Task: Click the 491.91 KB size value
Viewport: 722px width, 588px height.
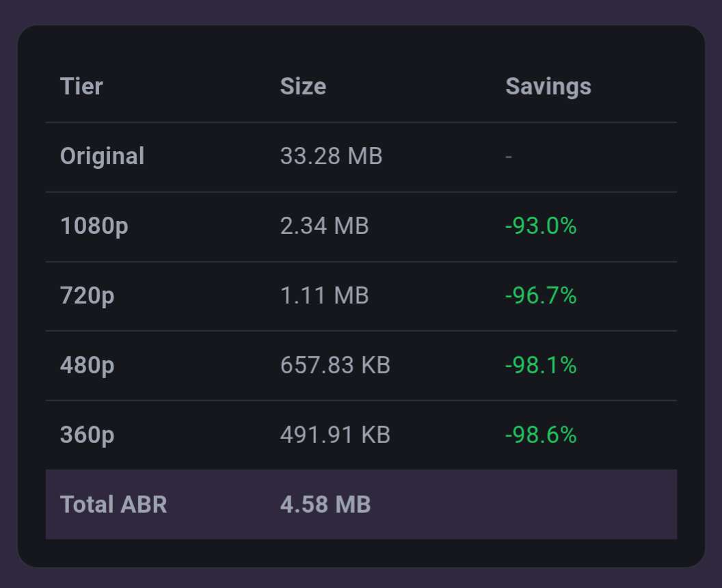Action: (335, 436)
